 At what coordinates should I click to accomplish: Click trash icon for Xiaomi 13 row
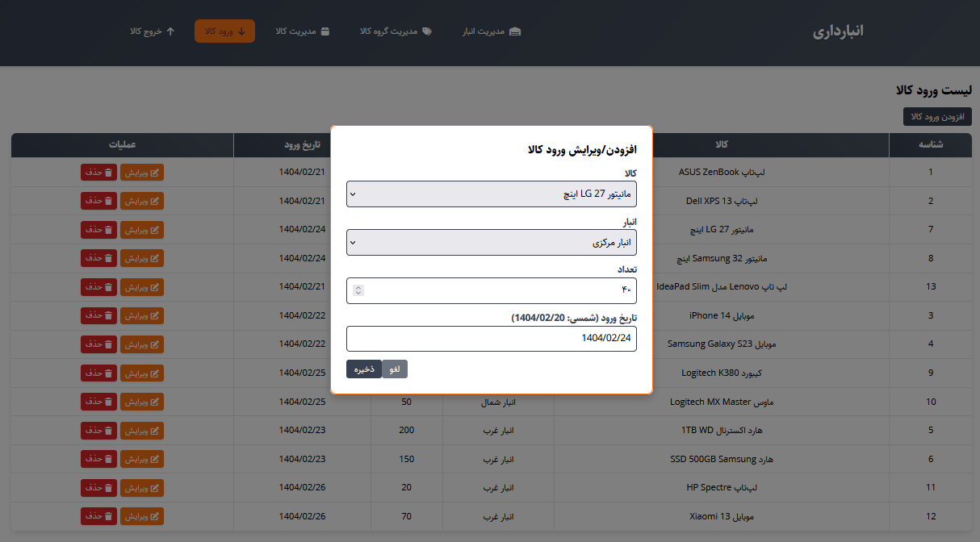109,516
